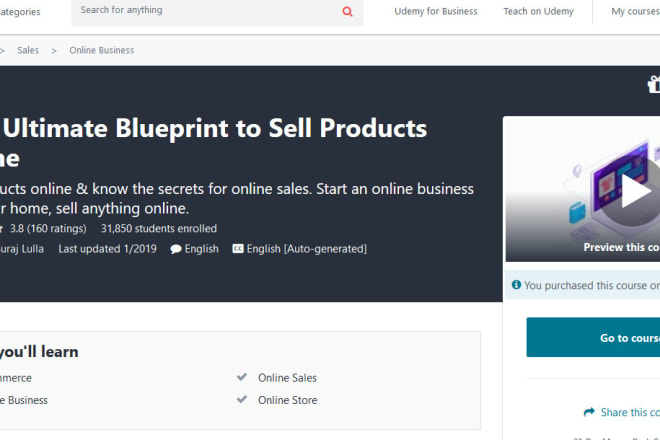The width and height of the screenshot is (660, 440).
Task: Click the 3.8 (160 ratings) text
Action: tap(48, 229)
